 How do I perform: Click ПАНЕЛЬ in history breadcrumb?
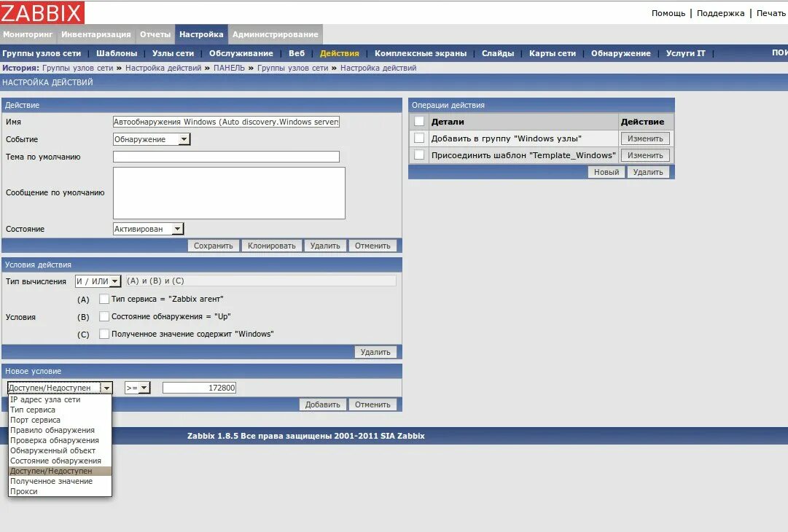pos(229,68)
